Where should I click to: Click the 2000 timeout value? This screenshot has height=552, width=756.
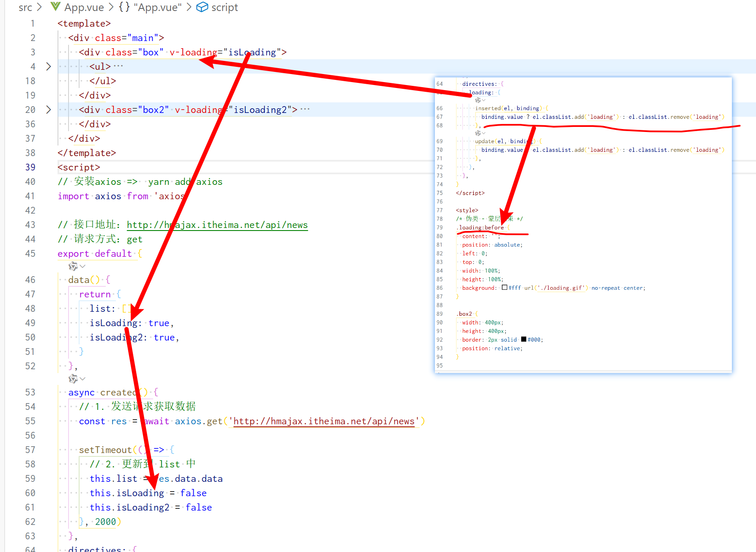(105, 522)
